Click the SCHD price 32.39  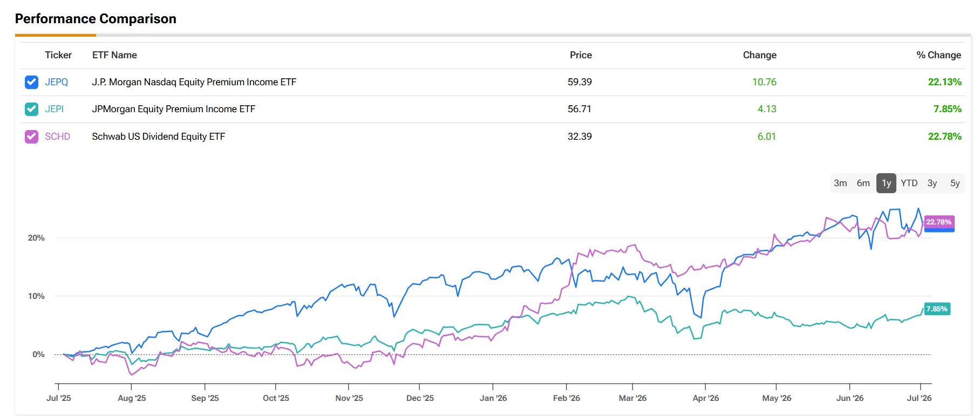[x=580, y=137]
